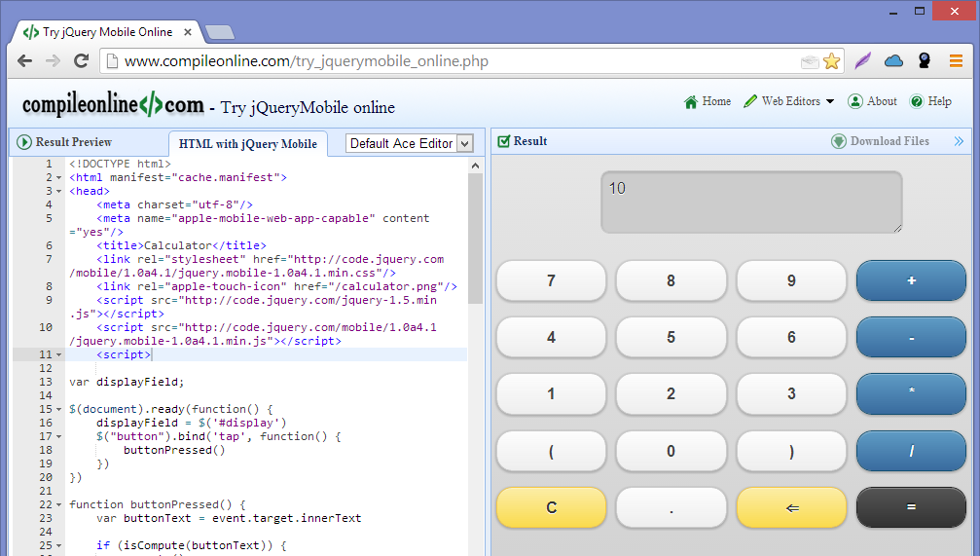Tap the blue divide slash button
This screenshot has height=556, width=980.
point(911,451)
